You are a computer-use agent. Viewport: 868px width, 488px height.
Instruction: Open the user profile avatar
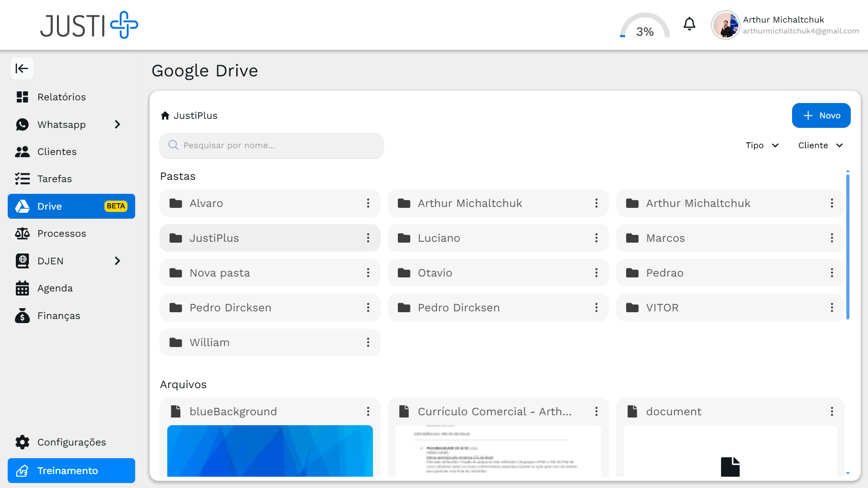[x=725, y=25]
